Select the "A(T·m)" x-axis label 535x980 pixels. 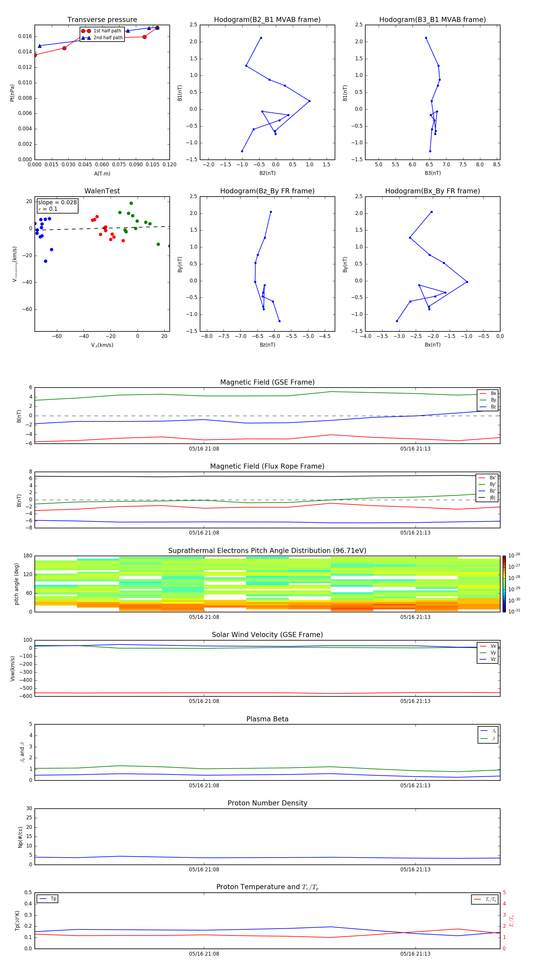[x=102, y=174]
